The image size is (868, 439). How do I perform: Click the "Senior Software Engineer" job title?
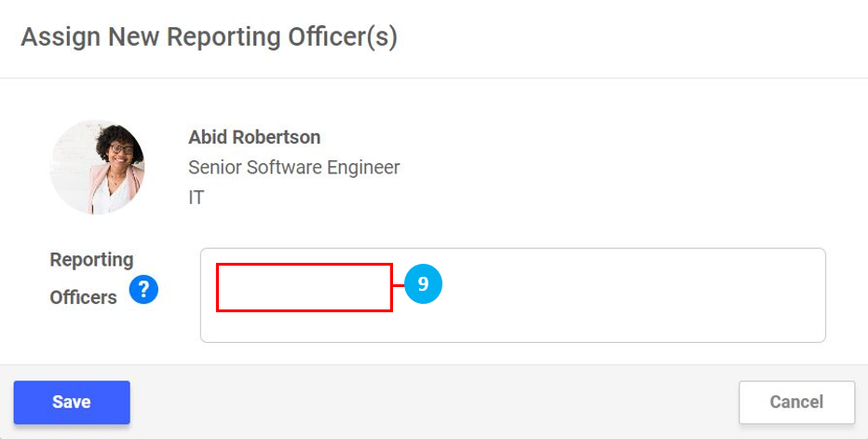(x=294, y=168)
